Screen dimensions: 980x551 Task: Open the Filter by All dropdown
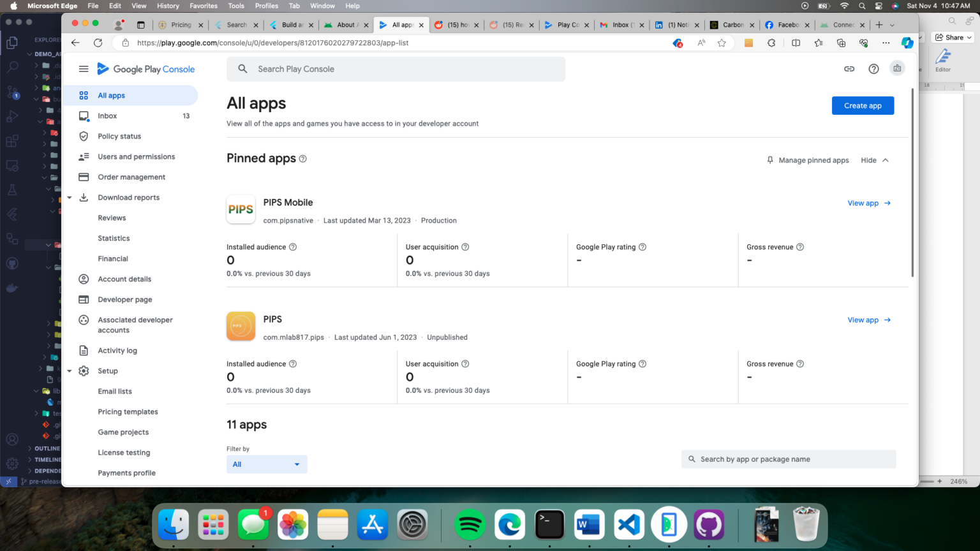click(x=266, y=464)
